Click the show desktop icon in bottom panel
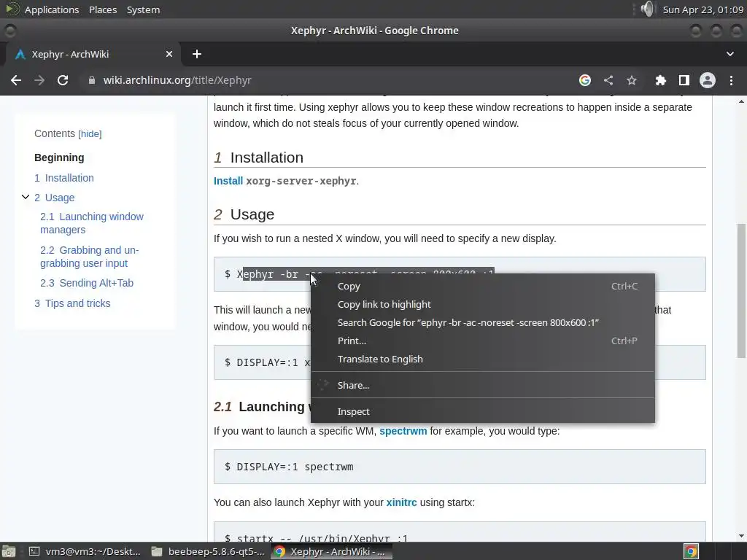 (9, 551)
